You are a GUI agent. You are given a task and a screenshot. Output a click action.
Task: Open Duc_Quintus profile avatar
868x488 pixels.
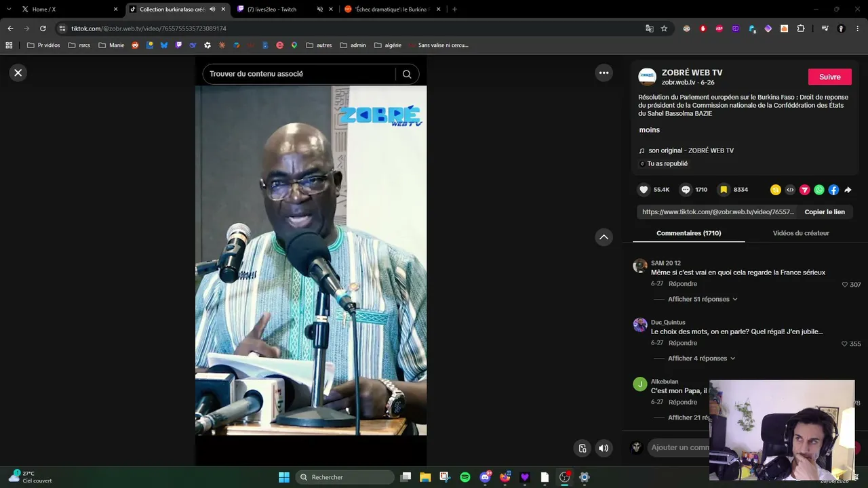tap(640, 325)
